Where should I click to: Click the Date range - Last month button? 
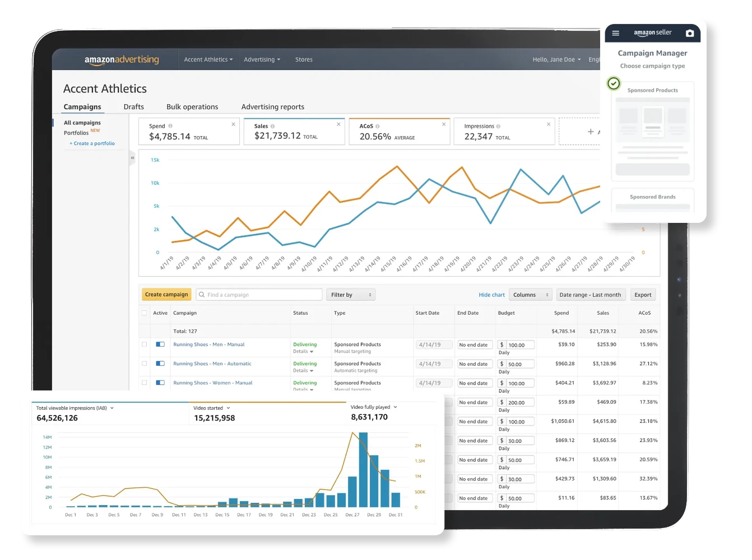[590, 295]
